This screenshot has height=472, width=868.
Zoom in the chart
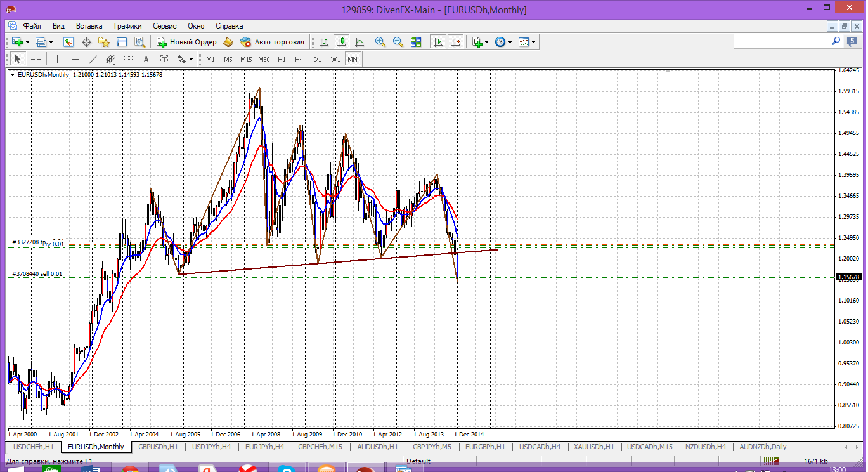(380, 42)
